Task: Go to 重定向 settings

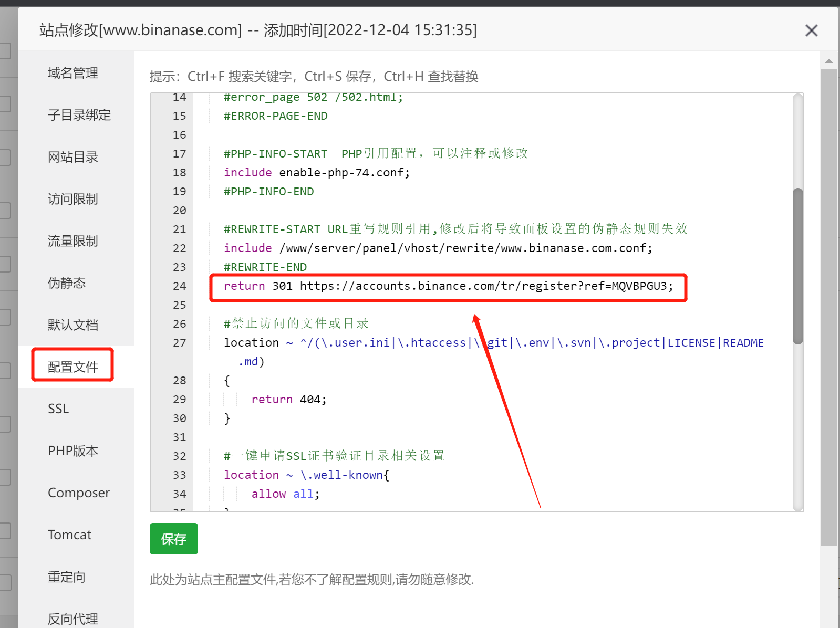Action: (67, 577)
